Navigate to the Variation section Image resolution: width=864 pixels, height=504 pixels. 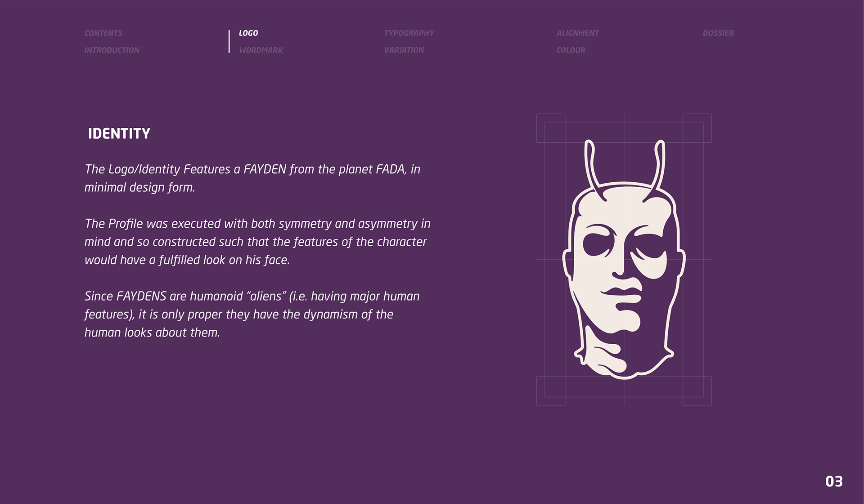[x=404, y=50]
